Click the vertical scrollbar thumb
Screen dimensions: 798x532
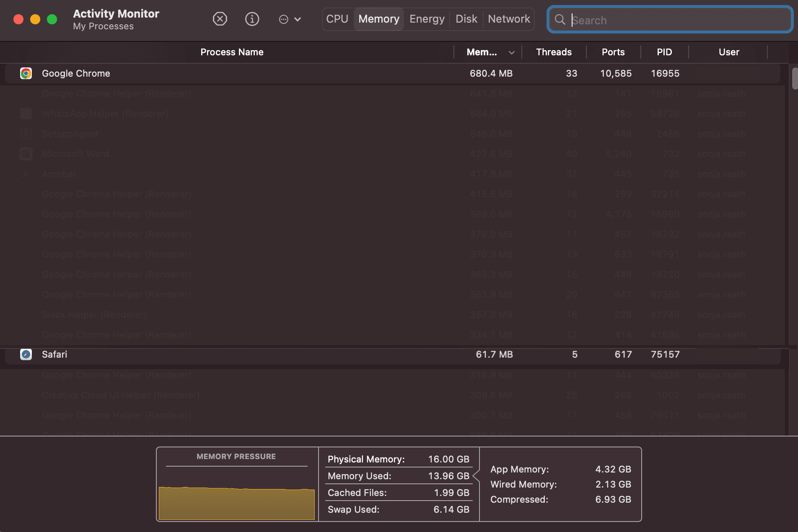click(794, 78)
